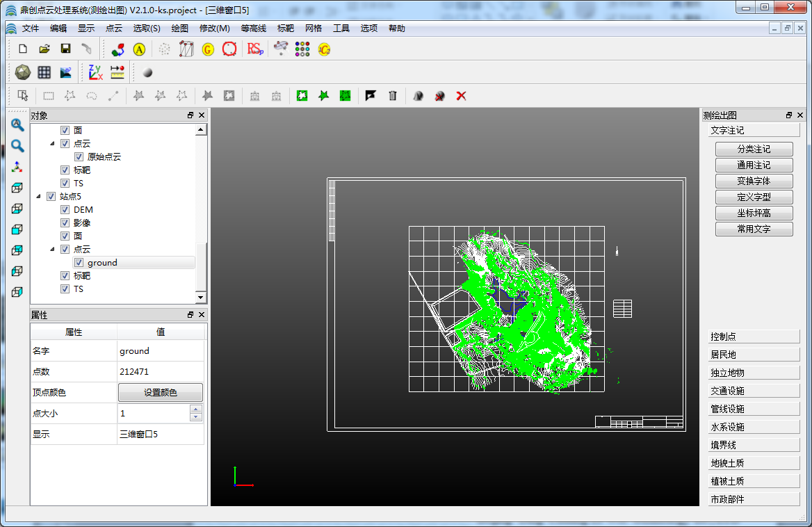Screen dimensions: 812x527
Task: Click the 点大小 value input field
Action: pyautogui.click(x=153, y=414)
